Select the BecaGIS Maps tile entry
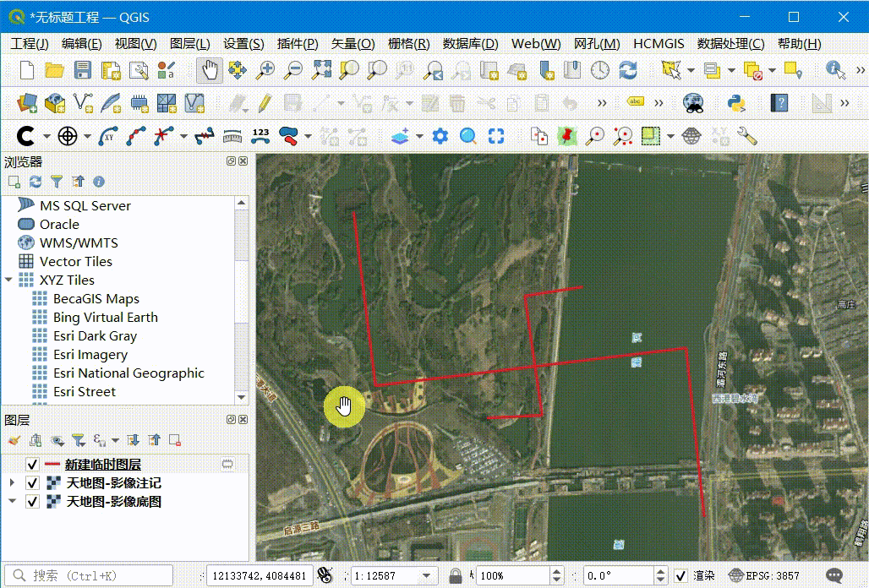Screen dimensions: 869x588 click(96, 298)
